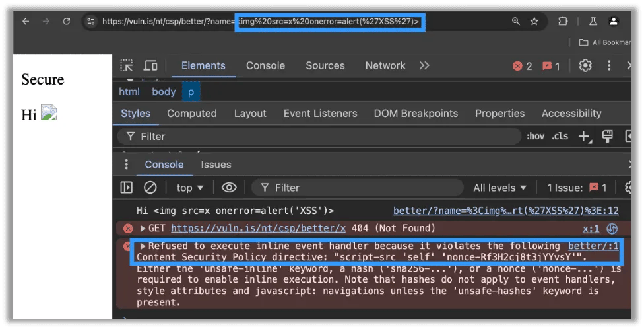Show more DevTools tabs chevron

click(x=424, y=66)
